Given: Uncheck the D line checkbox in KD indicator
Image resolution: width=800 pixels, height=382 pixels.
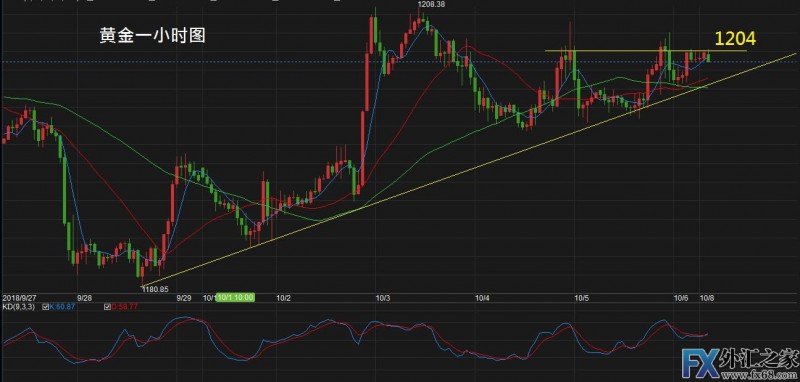Looking at the screenshot, I should point(107,307).
